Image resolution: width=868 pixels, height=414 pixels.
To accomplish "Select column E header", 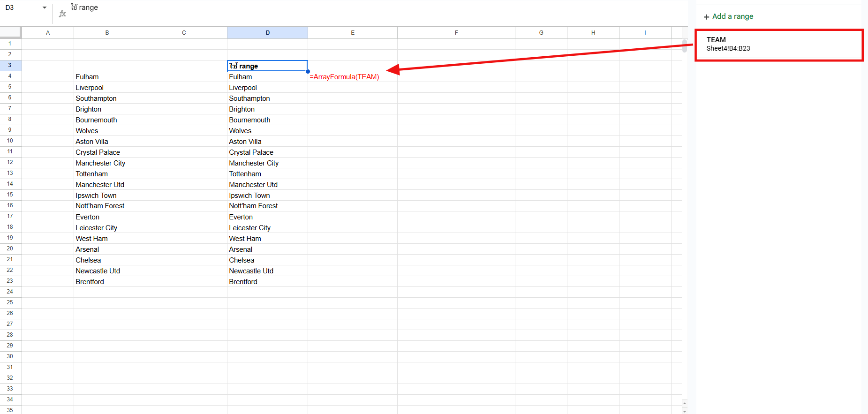I will (x=353, y=33).
